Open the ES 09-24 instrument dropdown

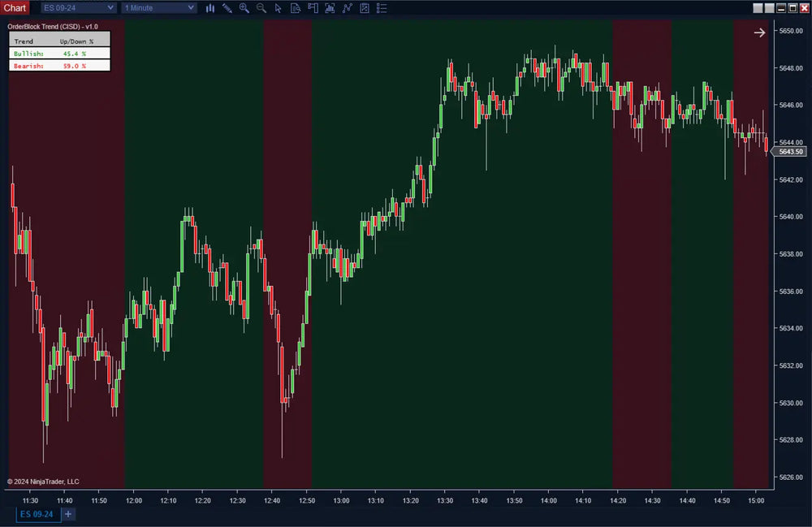click(77, 7)
